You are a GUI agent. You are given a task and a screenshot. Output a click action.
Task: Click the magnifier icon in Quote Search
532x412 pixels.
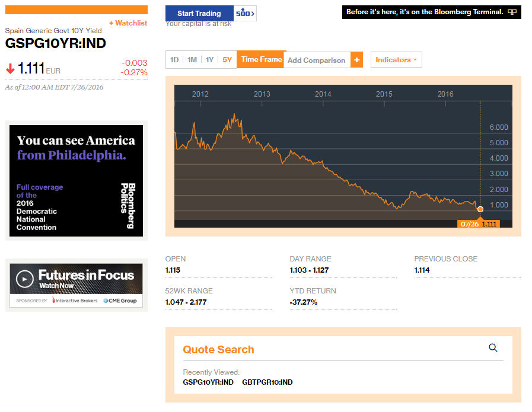[493, 347]
